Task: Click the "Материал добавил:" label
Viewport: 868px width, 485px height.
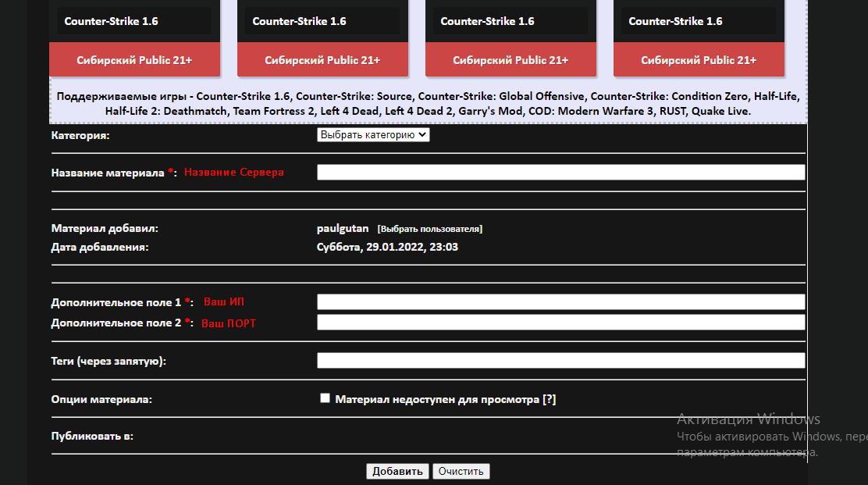Action: coord(105,228)
